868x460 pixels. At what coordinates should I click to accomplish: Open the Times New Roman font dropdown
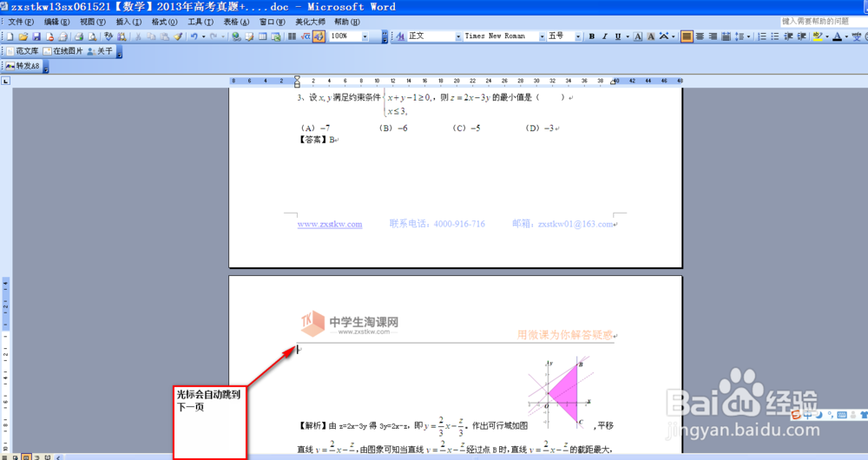click(542, 36)
